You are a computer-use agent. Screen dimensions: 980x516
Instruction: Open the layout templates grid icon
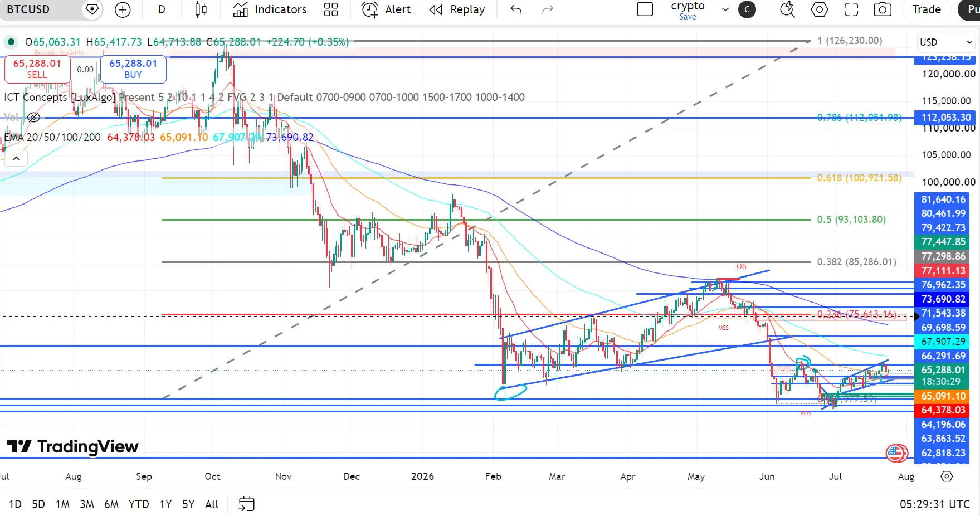(x=331, y=9)
